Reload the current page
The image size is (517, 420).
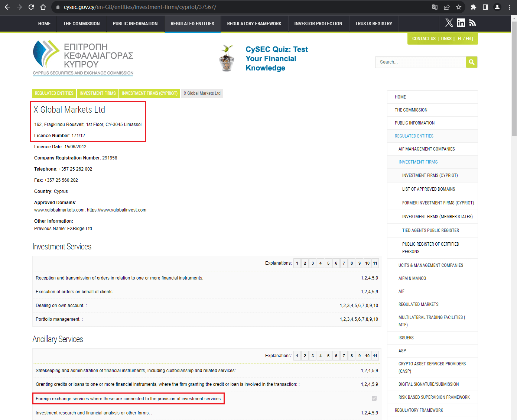pyautogui.click(x=31, y=7)
